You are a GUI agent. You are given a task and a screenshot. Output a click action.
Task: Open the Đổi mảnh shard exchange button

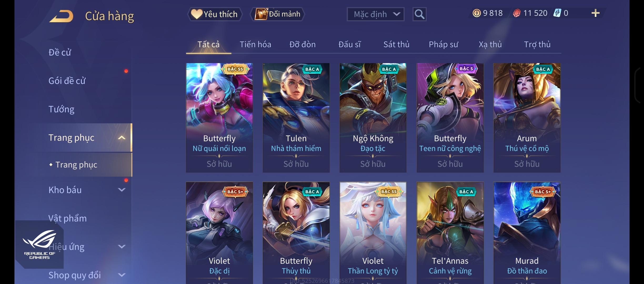pyautogui.click(x=278, y=14)
